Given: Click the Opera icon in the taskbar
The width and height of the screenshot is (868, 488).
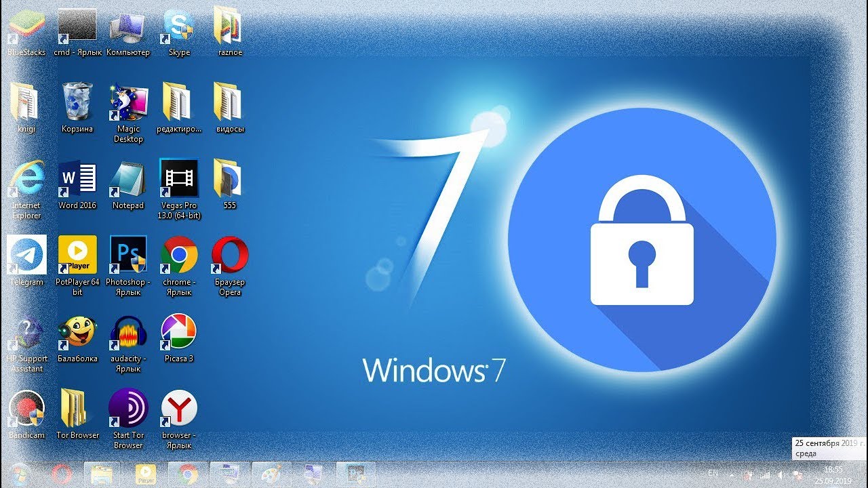Looking at the screenshot, I should pos(61,474).
